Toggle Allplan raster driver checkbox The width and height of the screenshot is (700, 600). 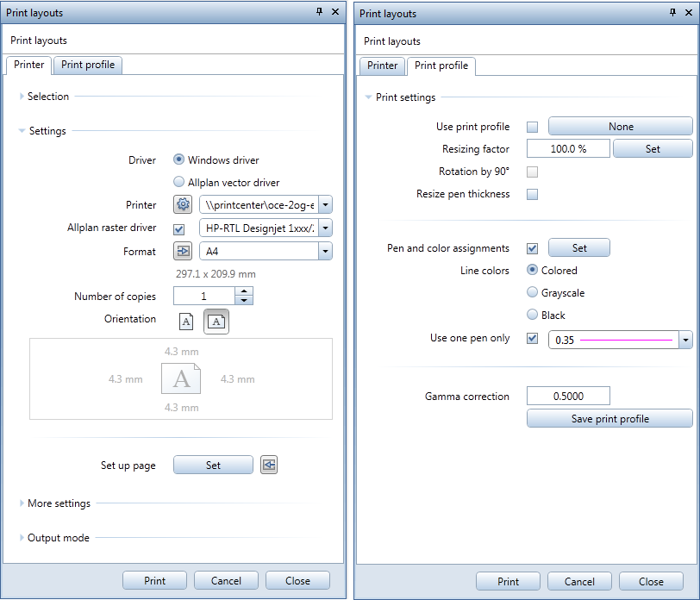179,228
